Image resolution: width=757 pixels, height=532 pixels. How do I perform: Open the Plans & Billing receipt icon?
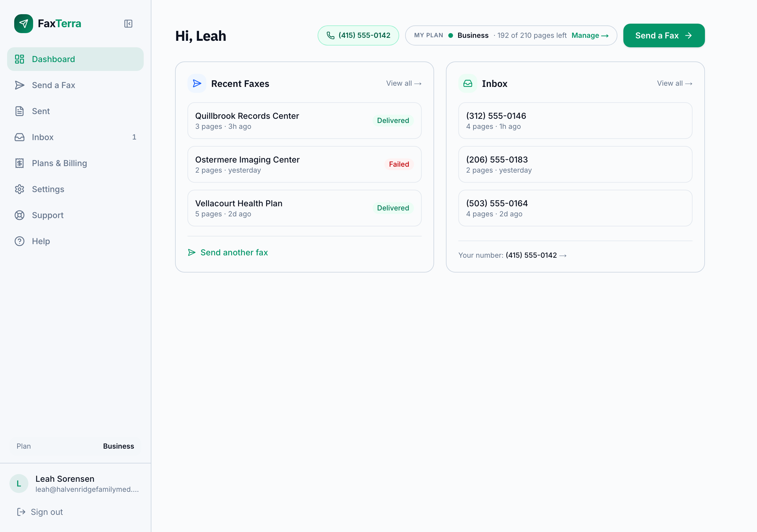click(20, 163)
